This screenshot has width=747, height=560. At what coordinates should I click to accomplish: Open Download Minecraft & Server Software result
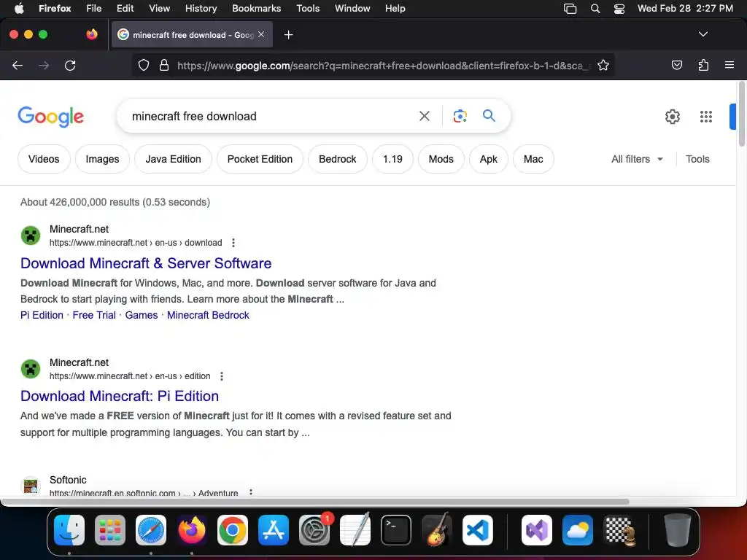[146, 263]
